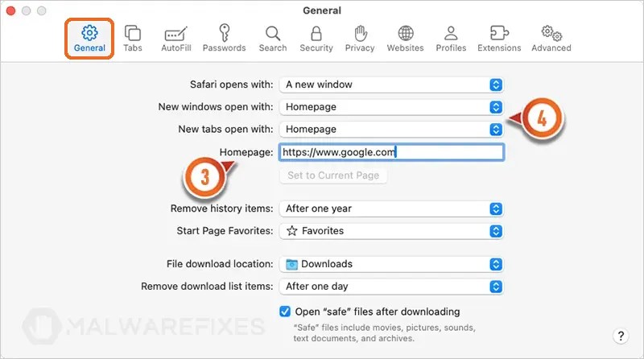Open the Security pane with the padlock icon
Image resolution: width=644 pixels, height=359 pixels.
(316, 39)
